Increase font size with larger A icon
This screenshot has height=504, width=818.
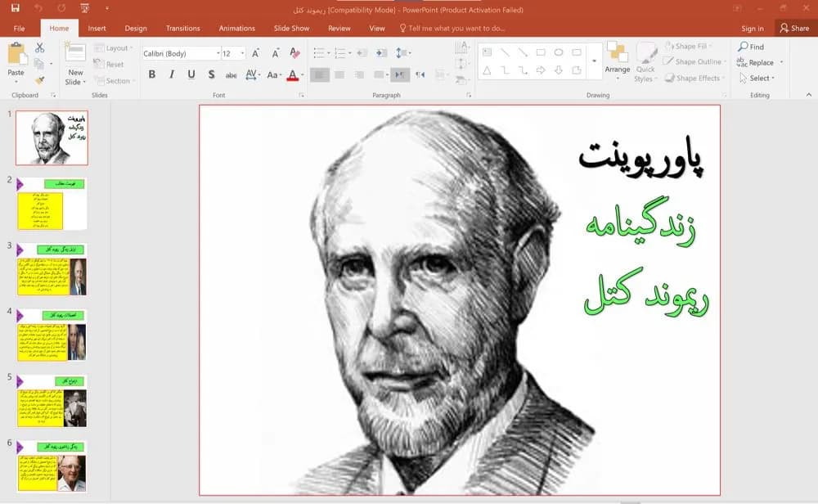(255, 53)
